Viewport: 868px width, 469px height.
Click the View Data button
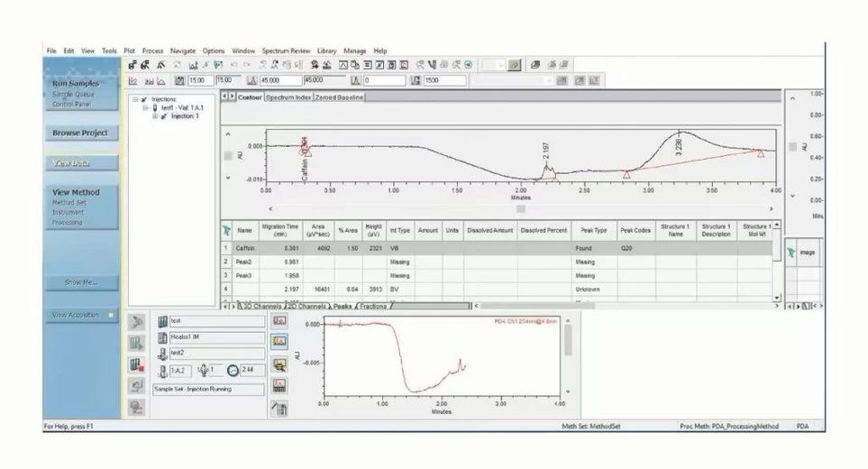(x=81, y=162)
